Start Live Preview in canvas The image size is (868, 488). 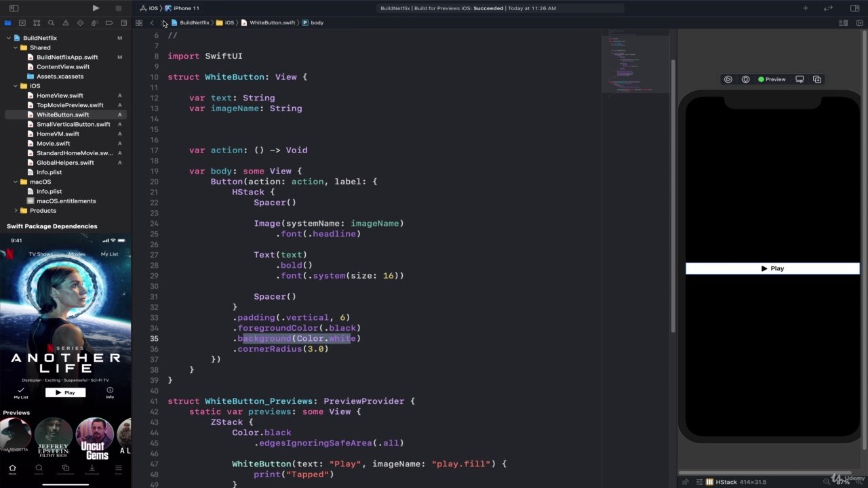pyautogui.click(x=728, y=79)
